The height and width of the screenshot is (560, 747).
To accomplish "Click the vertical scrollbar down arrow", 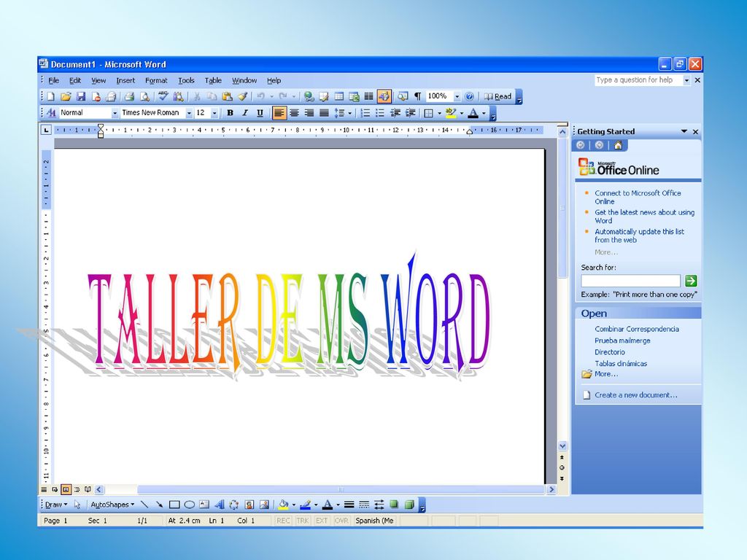I will pyautogui.click(x=562, y=446).
